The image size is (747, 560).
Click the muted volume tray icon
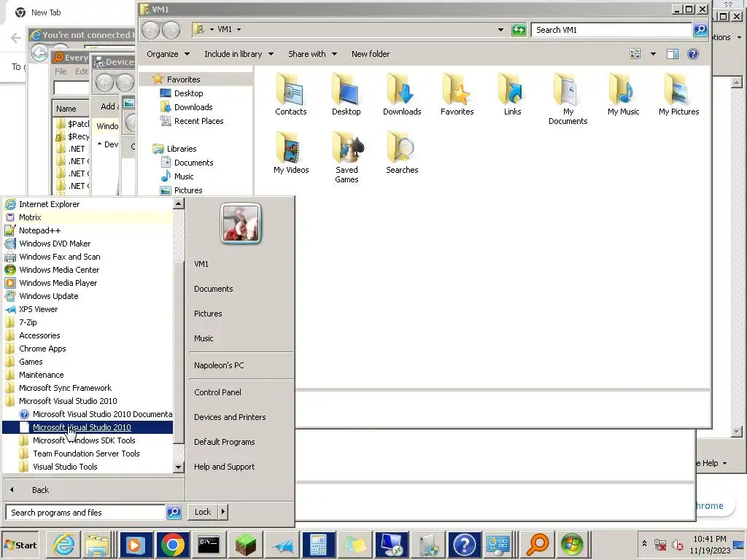(677, 544)
